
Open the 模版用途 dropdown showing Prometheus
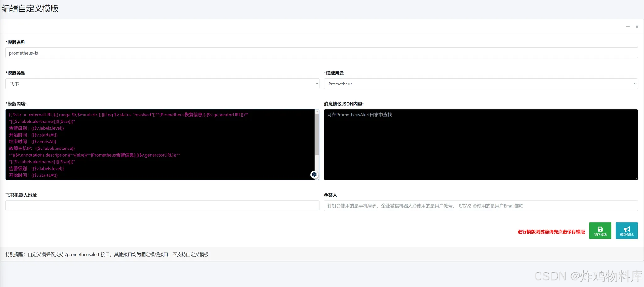coord(481,84)
